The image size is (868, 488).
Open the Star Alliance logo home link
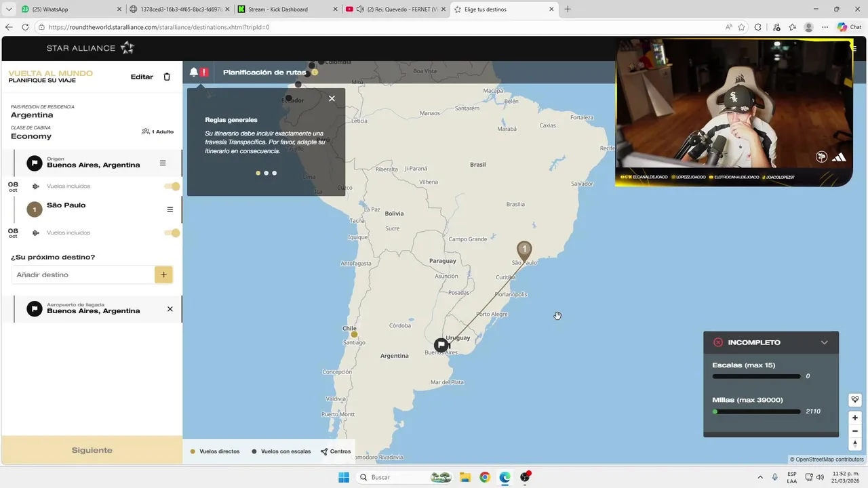tap(90, 48)
